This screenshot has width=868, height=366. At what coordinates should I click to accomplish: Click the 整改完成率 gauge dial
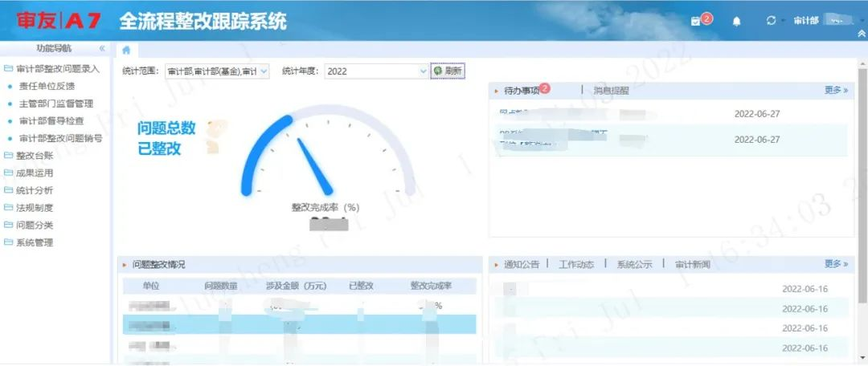click(x=328, y=152)
